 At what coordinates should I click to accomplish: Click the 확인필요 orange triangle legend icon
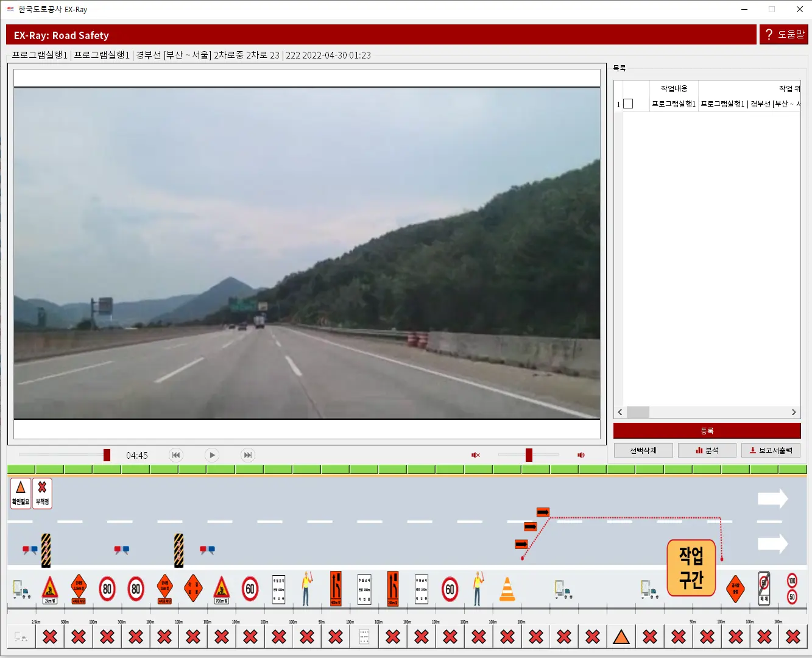point(21,493)
